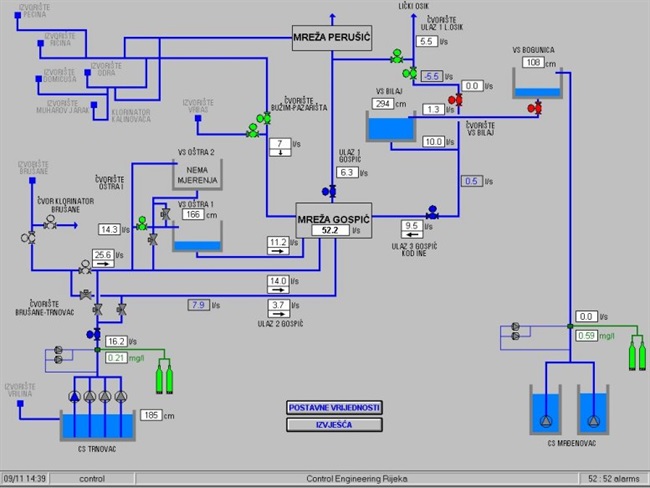
Task: Open the green valve beside the 14.3 l/s reading
Action: pyautogui.click(x=142, y=223)
